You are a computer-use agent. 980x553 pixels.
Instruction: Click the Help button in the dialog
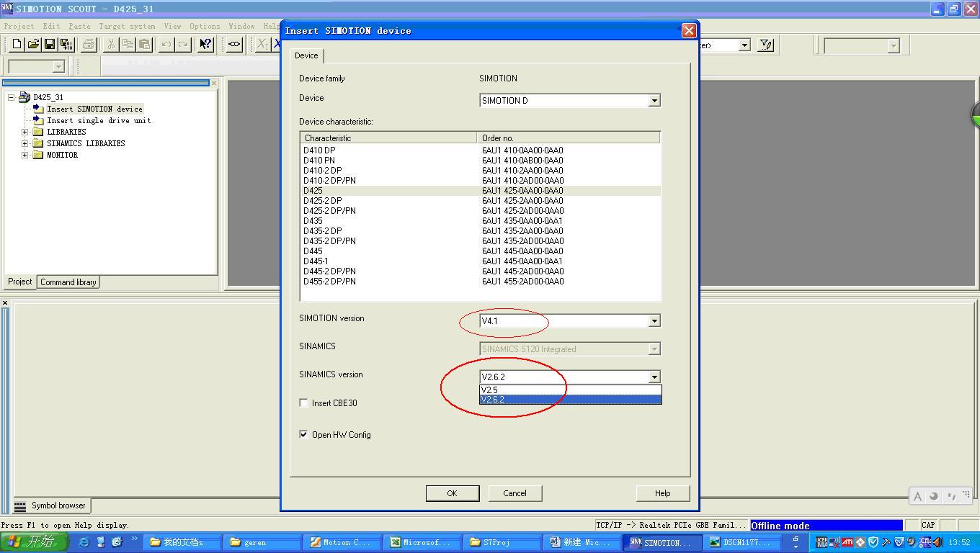[x=662, y=493]
